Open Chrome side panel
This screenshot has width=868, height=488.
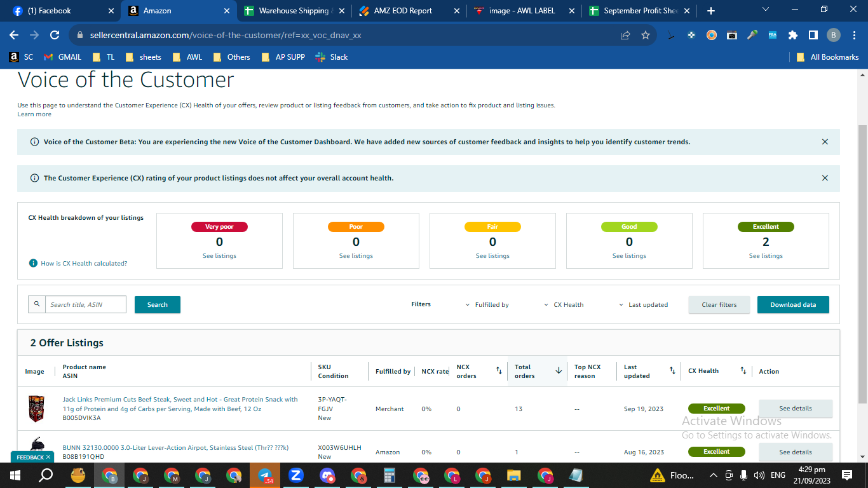click(813, 36)
